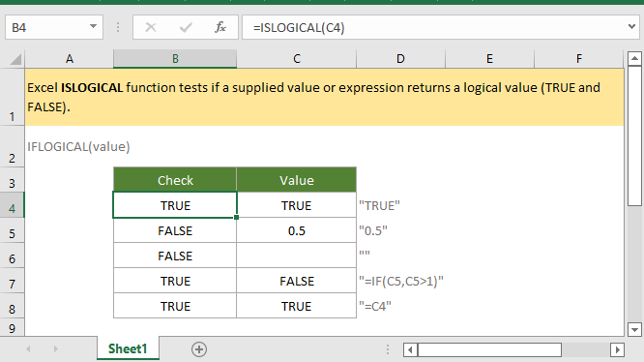Select cell B5 containing FALSE
Viewport: 644px width, 362px height.
(x=175, y=230)
